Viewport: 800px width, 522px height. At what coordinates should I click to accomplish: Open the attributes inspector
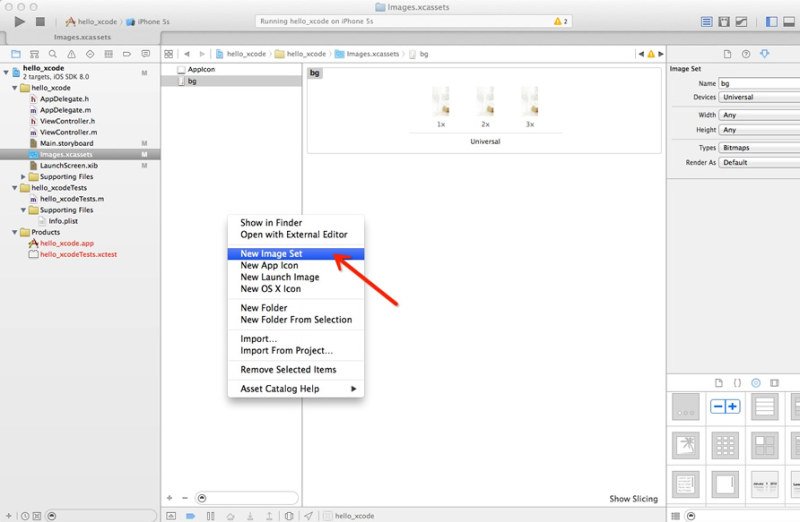[764, 54]
